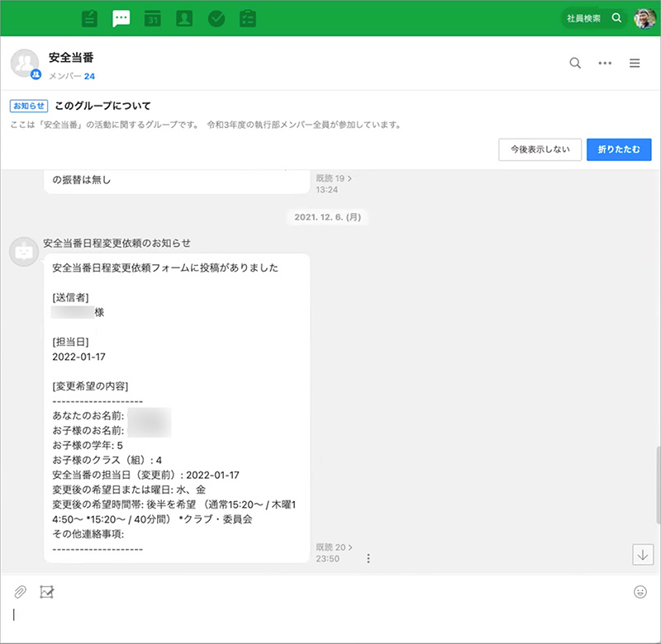This screenshot has width=661, height=644.
Task: Open the Board icon in the top bar
Action: coord(91,18)
